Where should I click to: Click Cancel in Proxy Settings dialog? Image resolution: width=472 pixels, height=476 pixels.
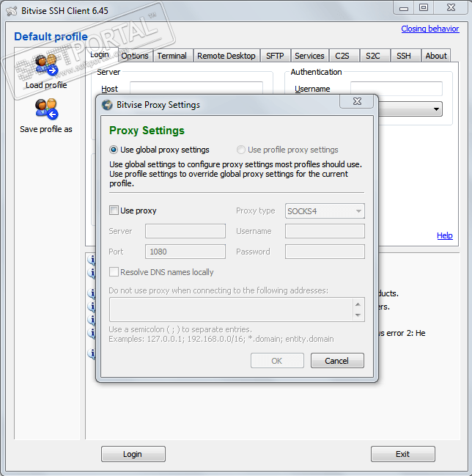(337, 361)
